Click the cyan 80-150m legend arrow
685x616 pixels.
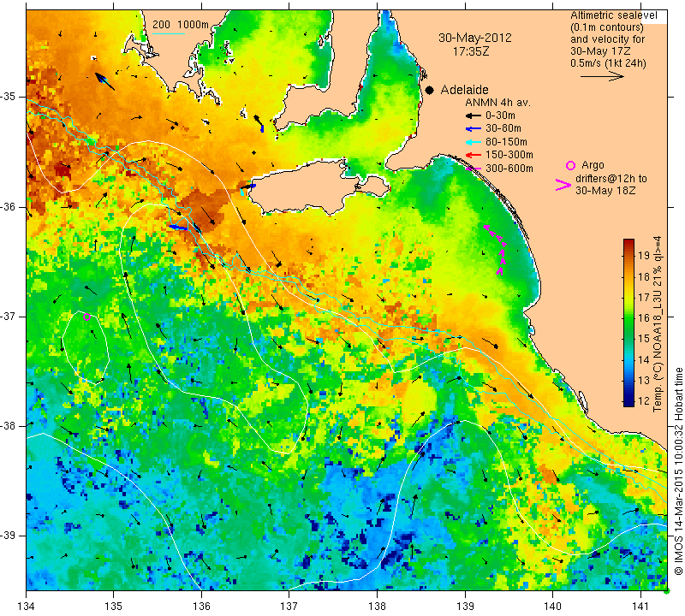(473, 142)
